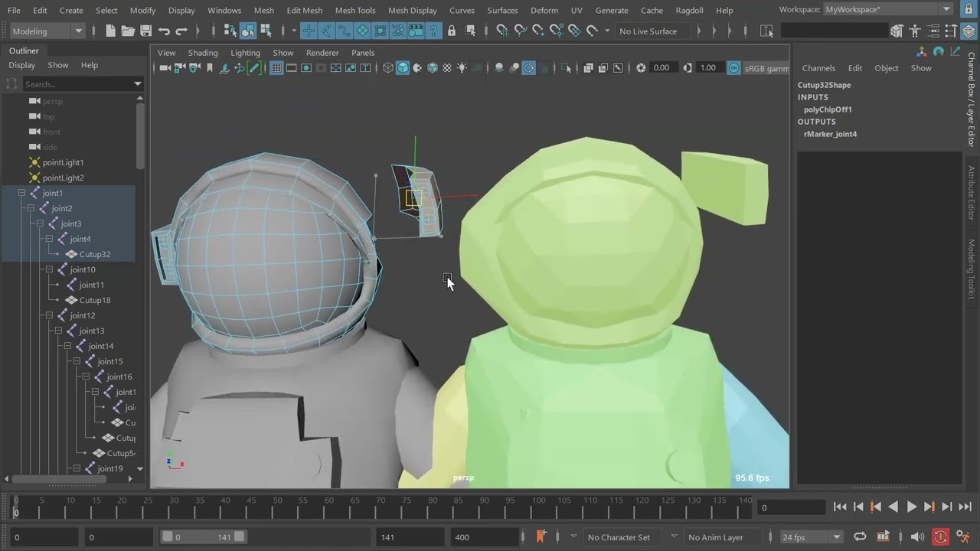
Task: Click polyChipOff1 in Channel Box inputs
Action: (x=828, y=109)
